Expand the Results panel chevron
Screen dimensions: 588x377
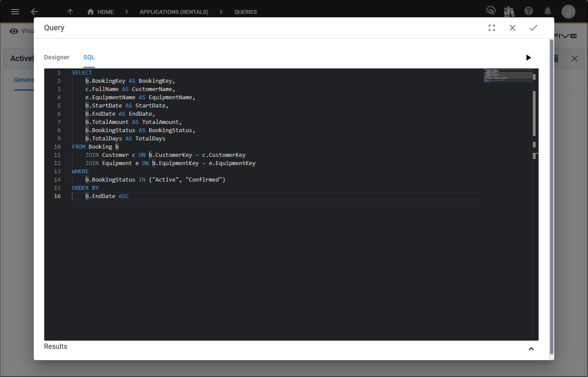531,349
